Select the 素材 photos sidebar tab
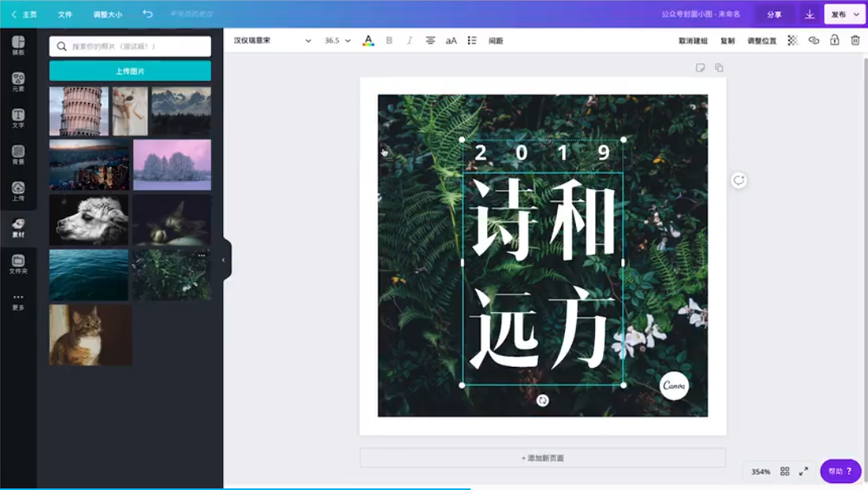868x490 pixels. pos(18,228)
